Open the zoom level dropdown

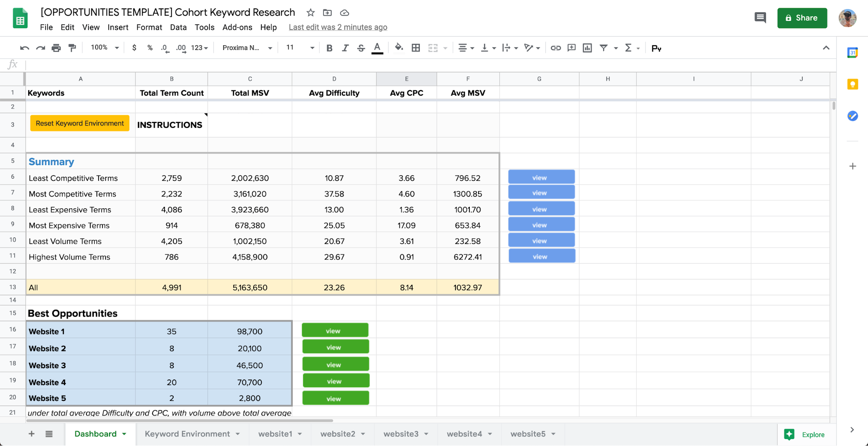(x=105, y=48)
